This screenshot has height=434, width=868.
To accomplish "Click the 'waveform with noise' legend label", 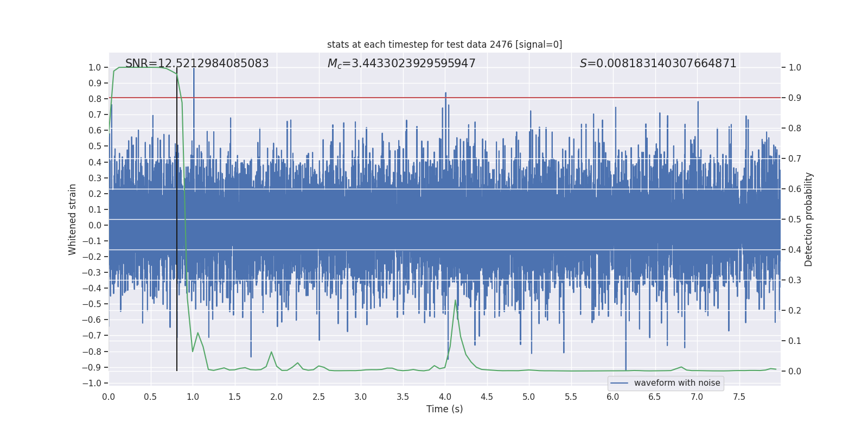I will [x=676, y=383].
